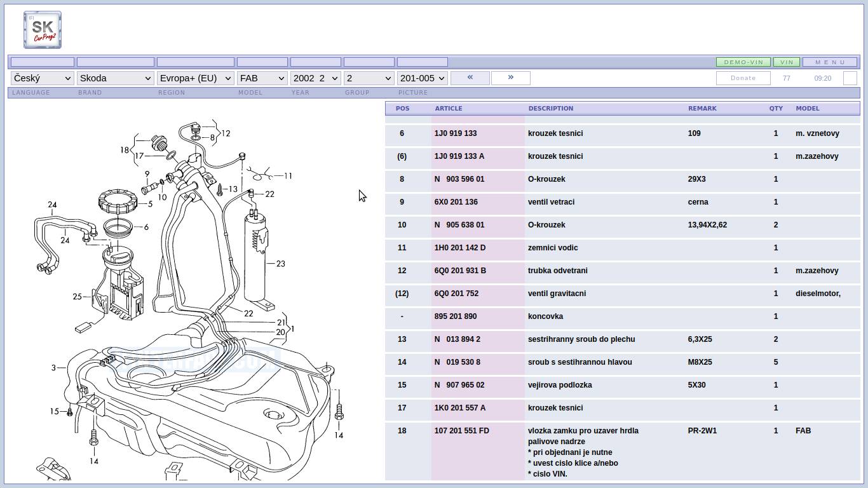Click description 'koncovka'
868x488 pixels.
point(545,316)
